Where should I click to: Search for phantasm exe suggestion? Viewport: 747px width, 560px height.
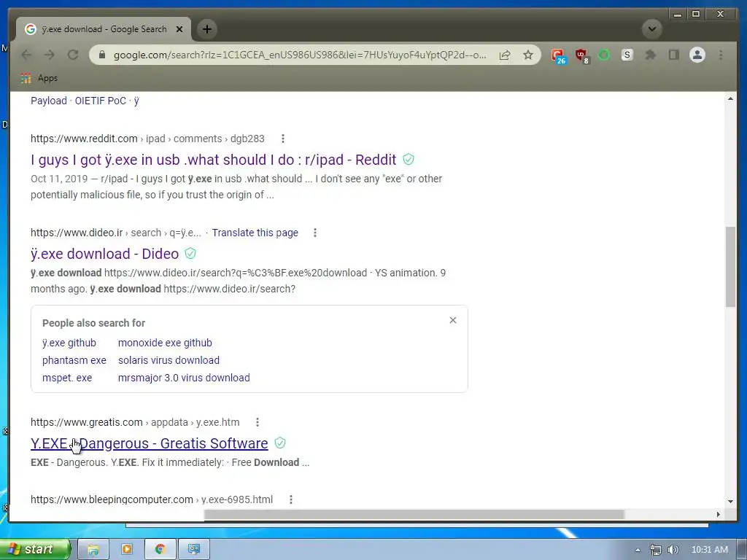coord(74,360)
